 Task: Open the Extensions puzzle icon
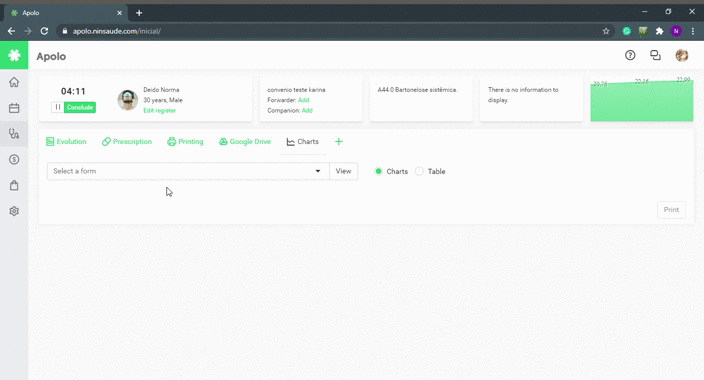[660, 31]
